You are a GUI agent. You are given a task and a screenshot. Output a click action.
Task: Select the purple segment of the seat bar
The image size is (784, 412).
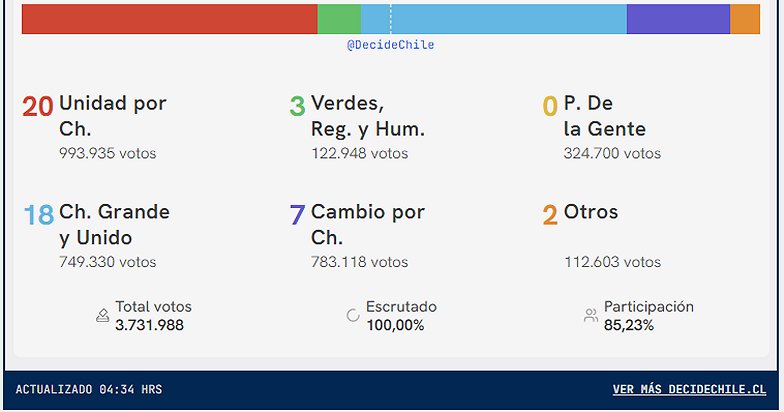678,19
